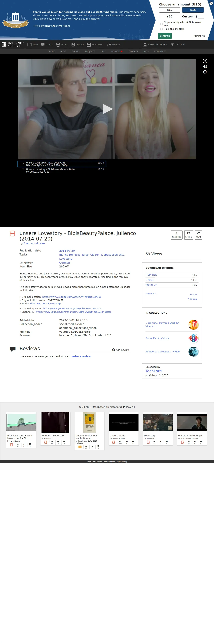Open the original YouTube watch link
The height and width of the screenshot is (644, 214).
coord(72,297)
